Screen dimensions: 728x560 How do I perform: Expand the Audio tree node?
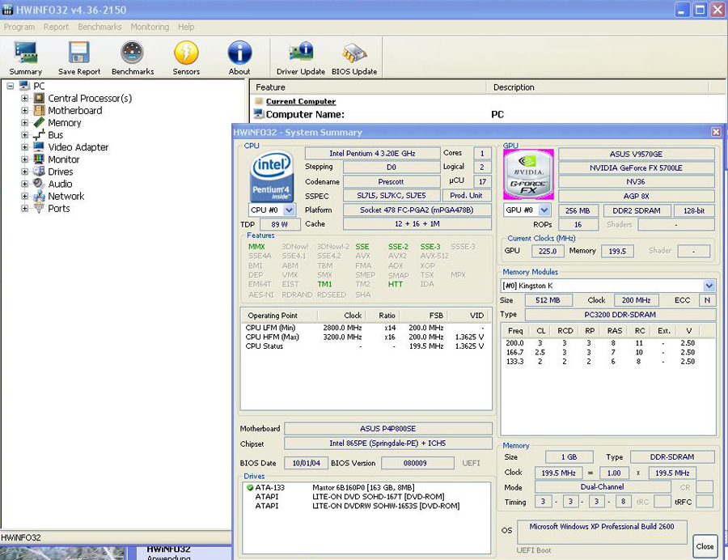pyautogui.click(x=24, y=184)
